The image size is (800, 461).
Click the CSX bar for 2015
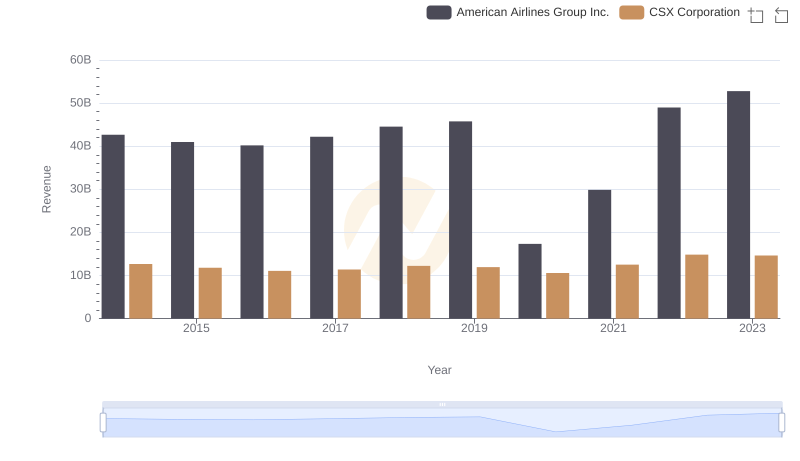coord(210,293)
